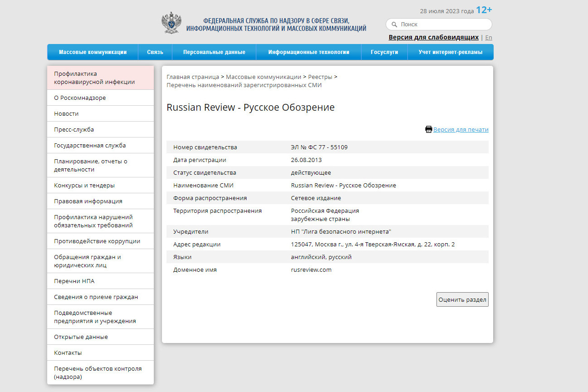Open Учет интернет-рекламы top menu
The width and height of the screenshot is (588, 392).
[451, 52]
